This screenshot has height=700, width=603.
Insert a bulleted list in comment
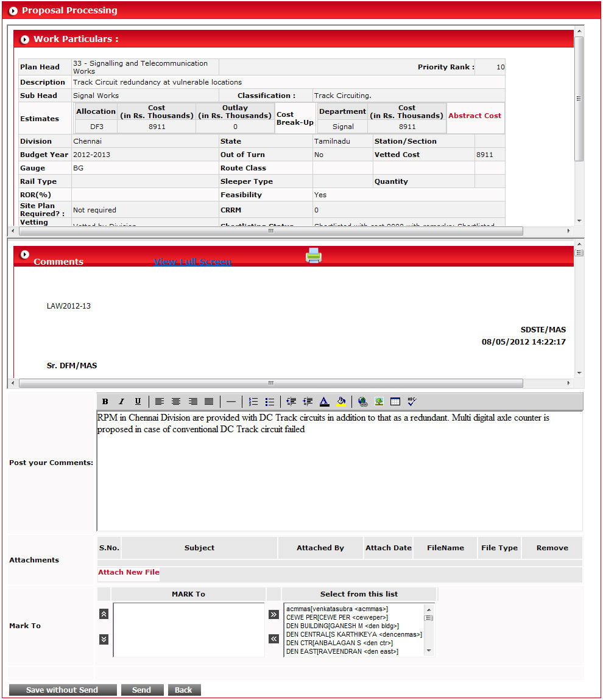click(x=270, y=402)
